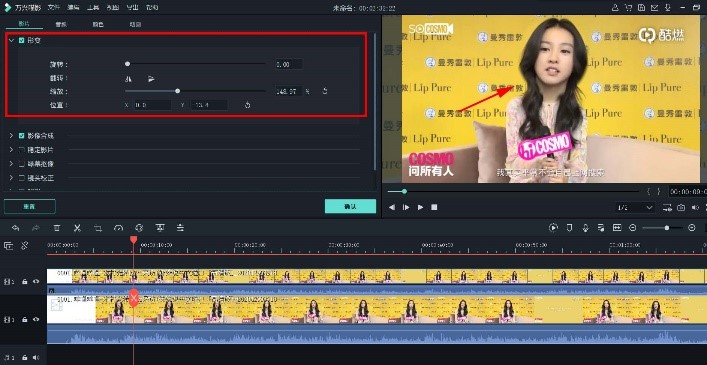707x365 pixels.
Task: Hide video track 2 with eye icon
Action: 36,281
